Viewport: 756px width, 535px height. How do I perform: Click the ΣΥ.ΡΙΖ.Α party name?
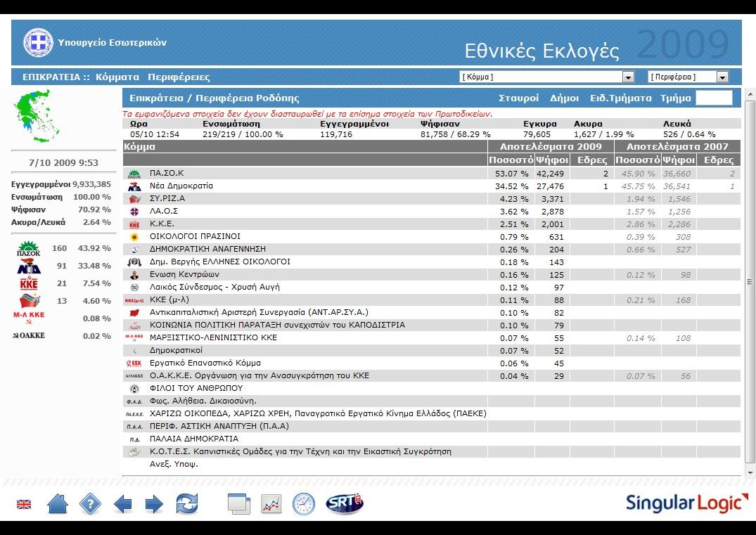167,198
